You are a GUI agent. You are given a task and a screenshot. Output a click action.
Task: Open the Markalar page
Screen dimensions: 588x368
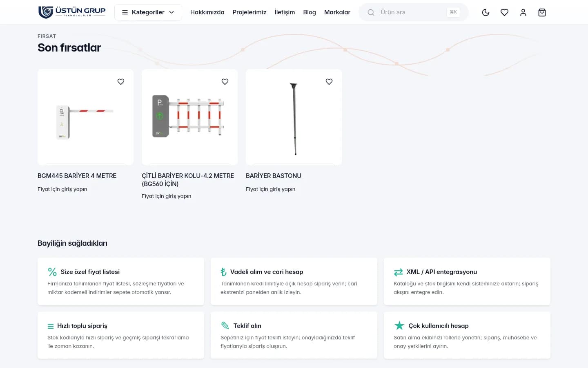(337, 12)
